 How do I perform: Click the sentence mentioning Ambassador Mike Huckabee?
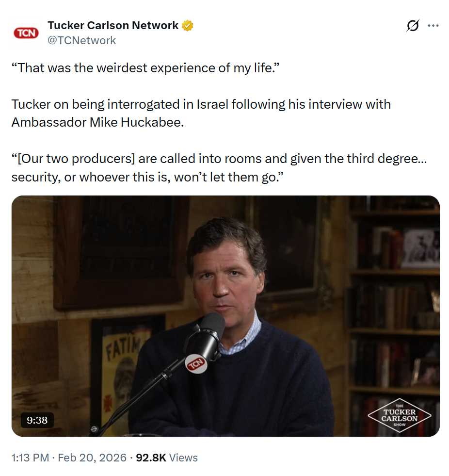point(201,113)
